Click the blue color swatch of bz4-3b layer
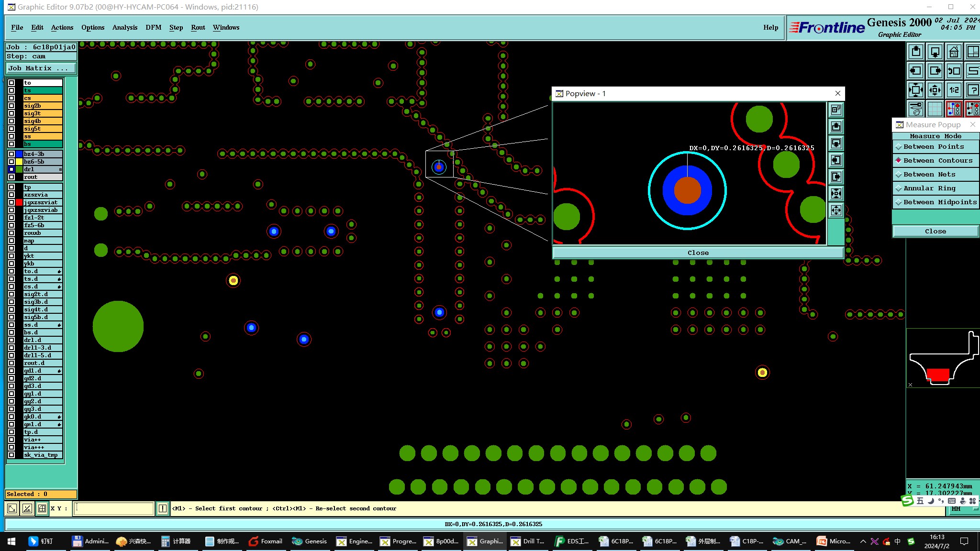This screenshot has width=980, height=551. coord(19,154)
